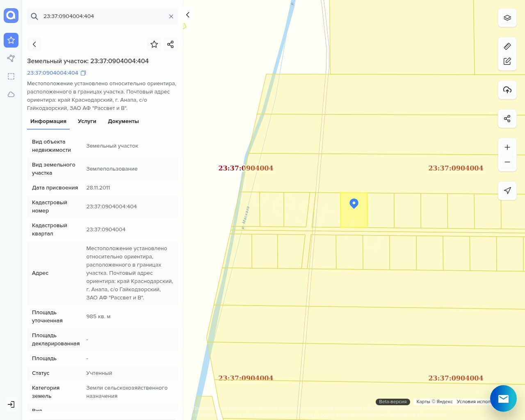
Task: Go back from parcel details
Action: coord(34,44)
